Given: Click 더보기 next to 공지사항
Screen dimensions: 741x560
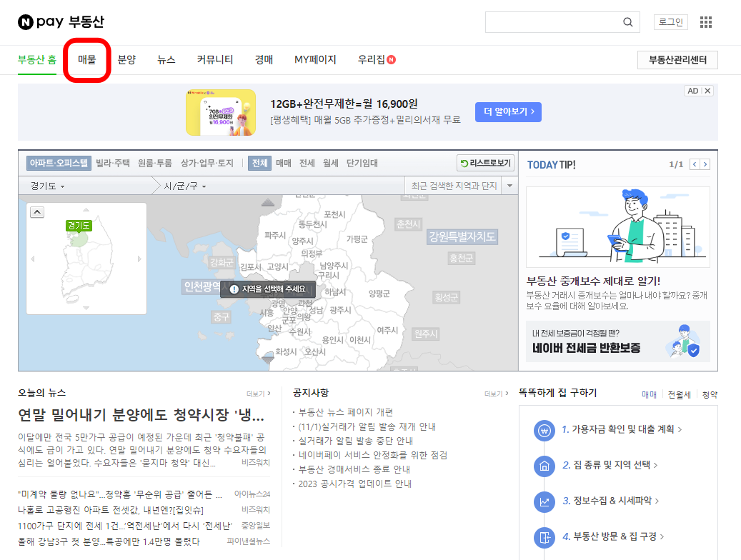Looking at the screenshot, I should [496, 394].
